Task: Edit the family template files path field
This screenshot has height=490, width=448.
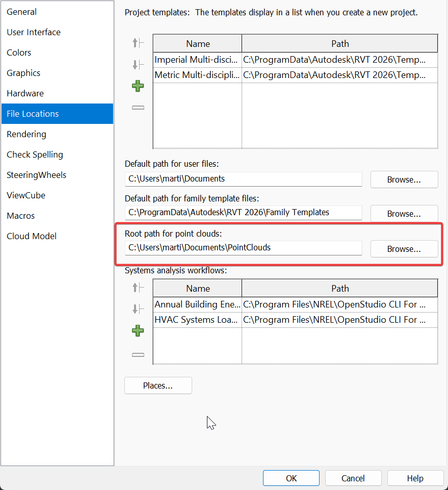Action: coord(244,213)
